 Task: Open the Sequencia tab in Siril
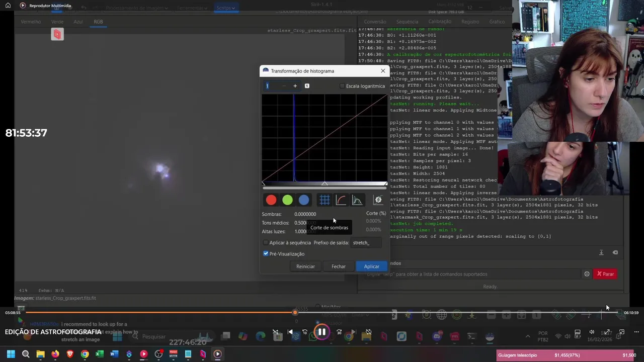pos(407,22)
